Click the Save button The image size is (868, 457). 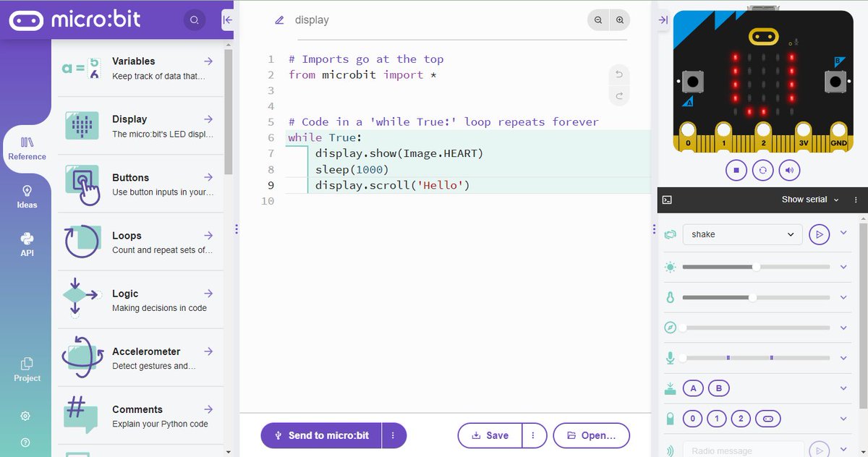(490, 435)
